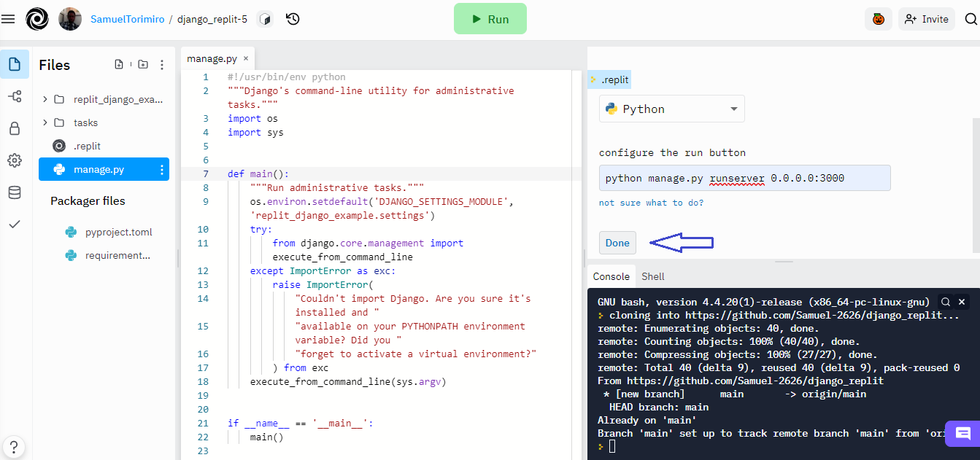Click the Done button
The height and width of the screenshot is (460, 980).
[x=617, y=243]
